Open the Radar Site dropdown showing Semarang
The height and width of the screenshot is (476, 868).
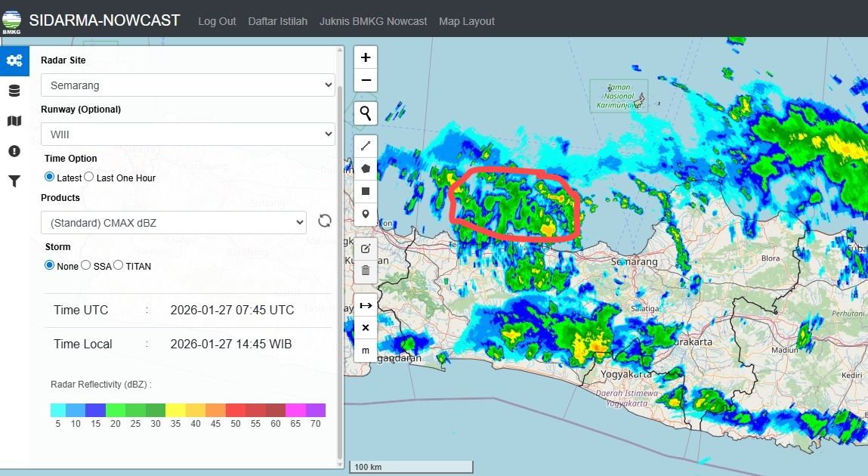pyautogui.click(x=187, y=85)
